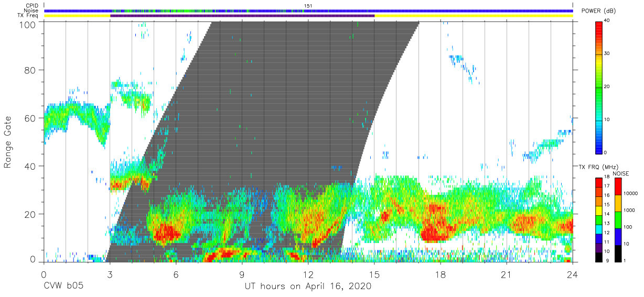Click y-axis tick label 20
644x297 pixels.
[30, 214]
